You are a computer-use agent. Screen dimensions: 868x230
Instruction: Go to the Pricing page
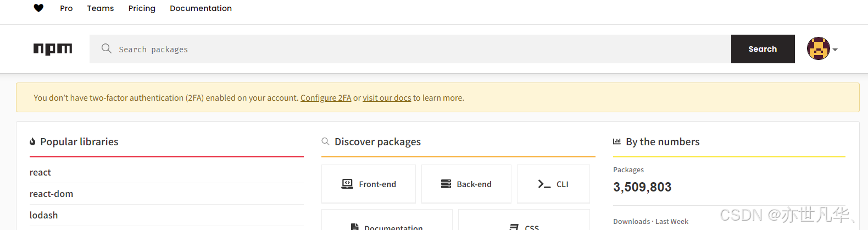click(142, 8)
